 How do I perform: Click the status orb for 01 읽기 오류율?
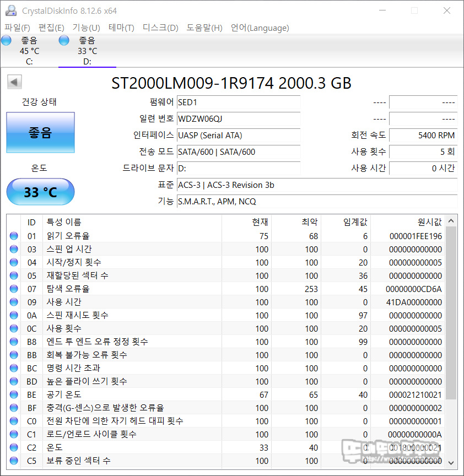coord(14,236)
